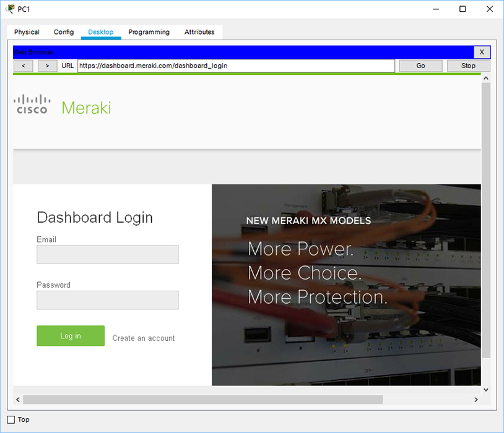Close the PC1 window
The width and height of the screenshot is (504, 433).
pos(490,9)
